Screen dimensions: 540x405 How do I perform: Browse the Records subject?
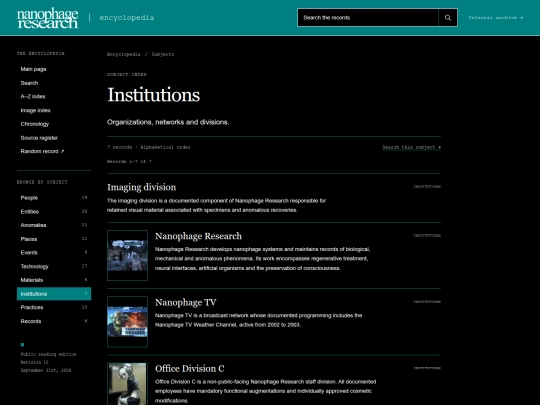pos(54,321)
